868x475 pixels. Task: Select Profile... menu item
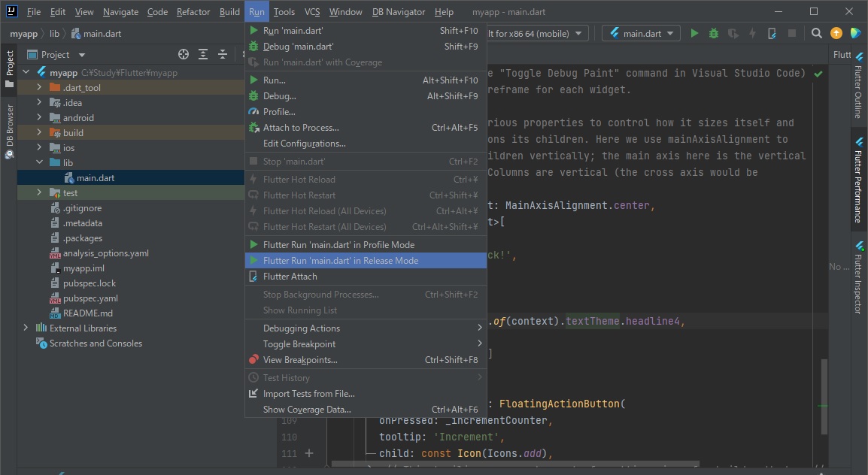click(x=366, y=112)
